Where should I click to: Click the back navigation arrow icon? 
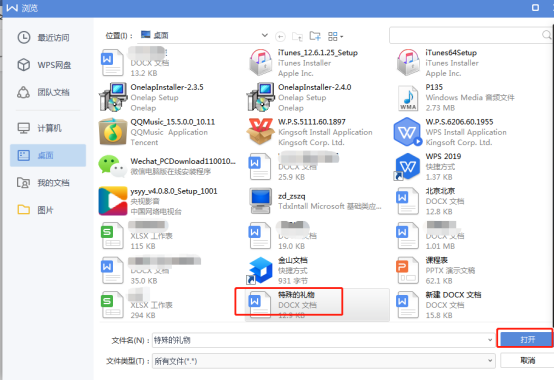(x=280, y=36)
